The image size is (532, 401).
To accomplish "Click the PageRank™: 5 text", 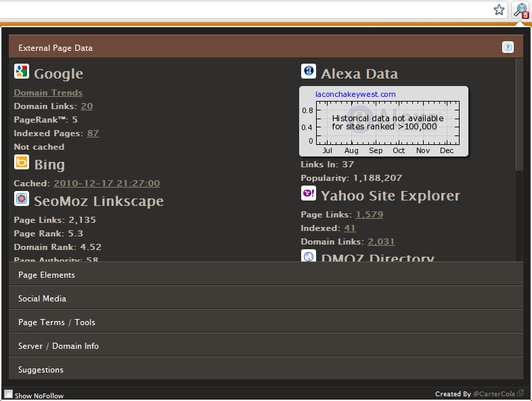I will coord(46,120).
